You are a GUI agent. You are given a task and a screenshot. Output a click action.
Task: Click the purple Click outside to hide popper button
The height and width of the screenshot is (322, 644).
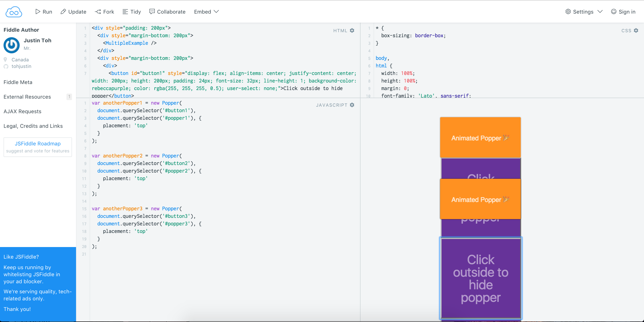(x=481, y=278)
